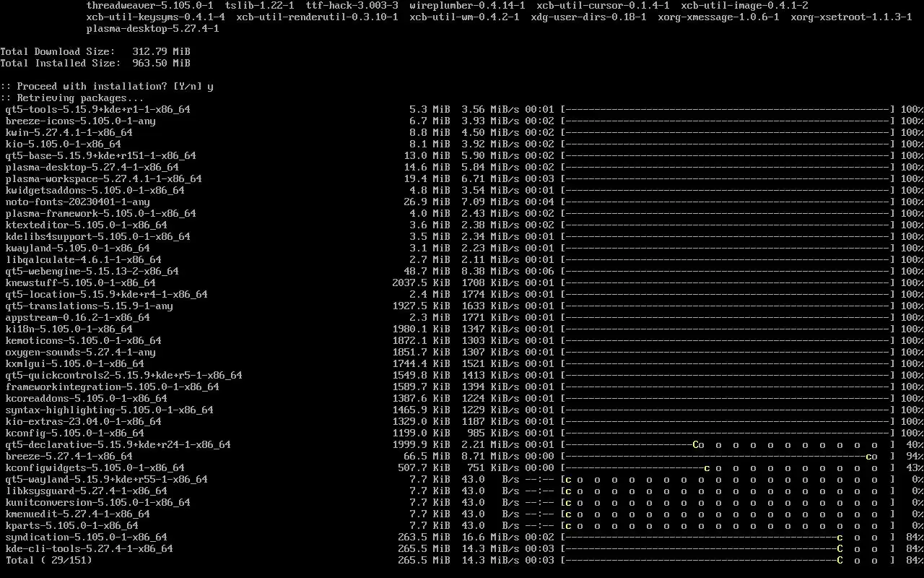Click qt5-declarative-5.15.9+kde+r24-1-x86_64 name
This screenshot has width=924, height=578.
pyautogui.click(x=118, y=444)
